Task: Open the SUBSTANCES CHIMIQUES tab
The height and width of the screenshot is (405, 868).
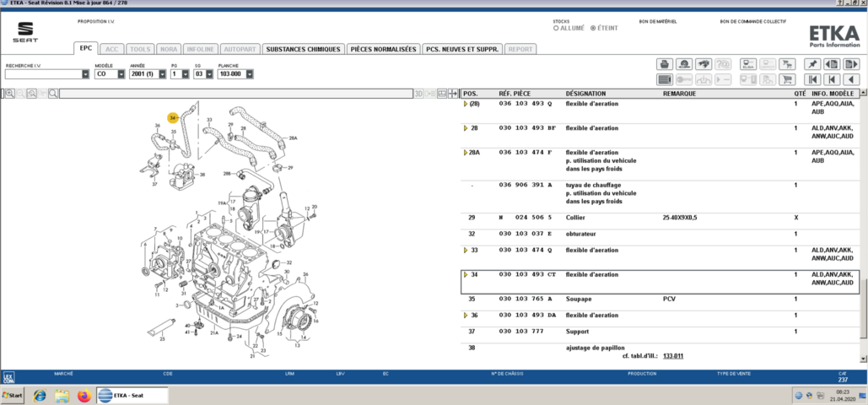Action: pos(303,49)
